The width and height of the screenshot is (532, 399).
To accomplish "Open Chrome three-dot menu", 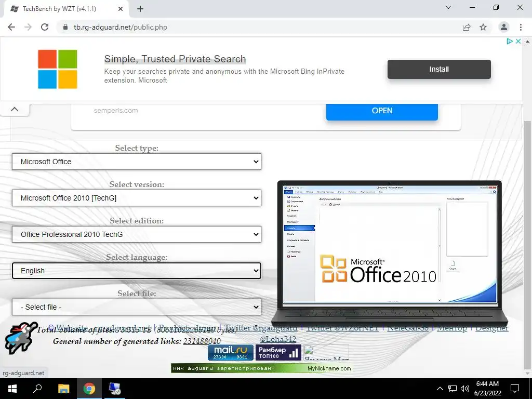I will 521,27.
